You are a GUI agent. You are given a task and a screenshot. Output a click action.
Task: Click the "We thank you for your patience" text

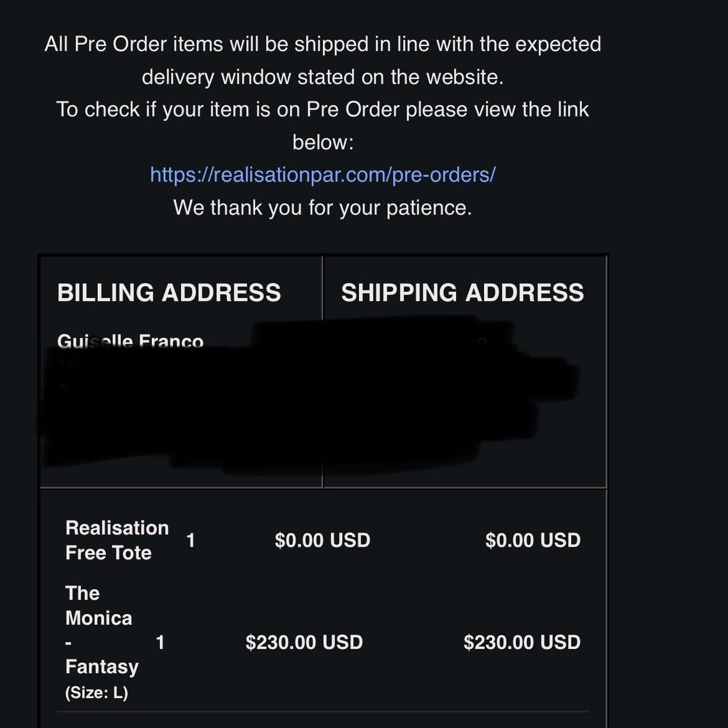(x=322, y=208)
